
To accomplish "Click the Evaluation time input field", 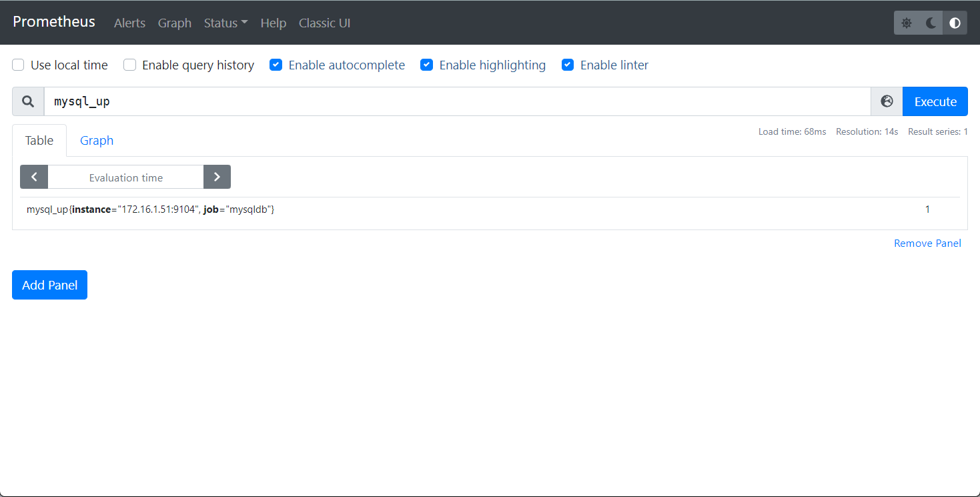I will [x=125, y=177].
